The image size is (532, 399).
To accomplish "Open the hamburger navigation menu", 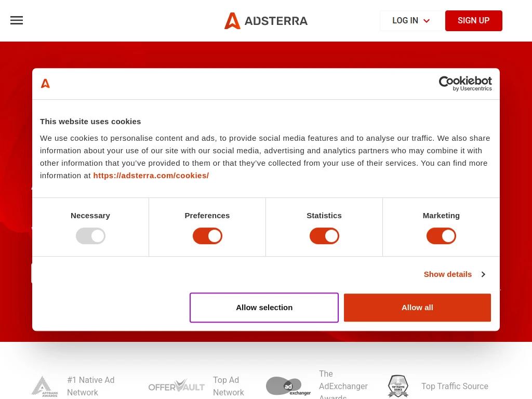I will (x=17, y=20).
